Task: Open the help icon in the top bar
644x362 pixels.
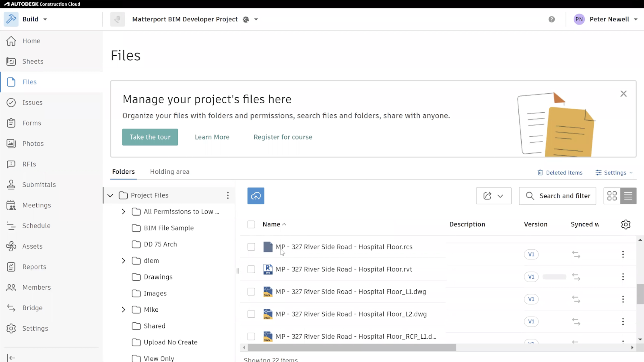Action: [552, 19]
